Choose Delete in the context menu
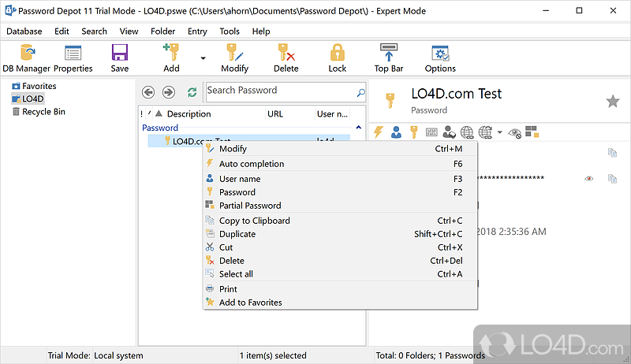This screenshot has width=631, height=364. 340,261
